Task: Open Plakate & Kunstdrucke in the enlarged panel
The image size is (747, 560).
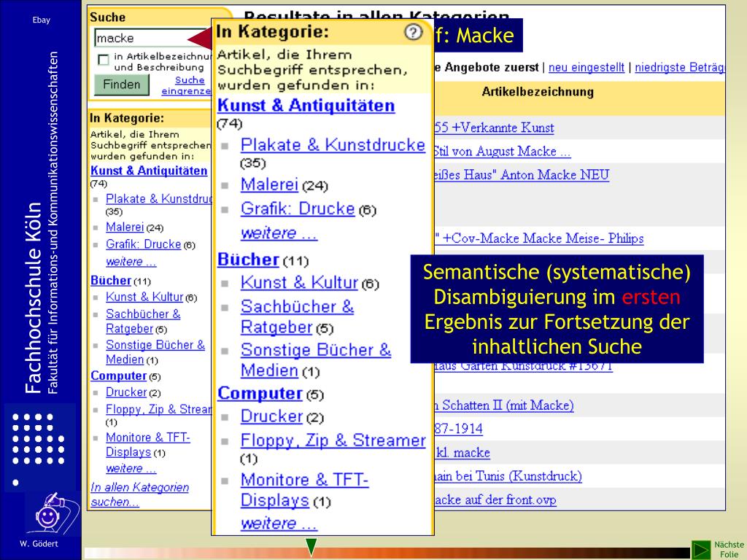Action: 333,145
